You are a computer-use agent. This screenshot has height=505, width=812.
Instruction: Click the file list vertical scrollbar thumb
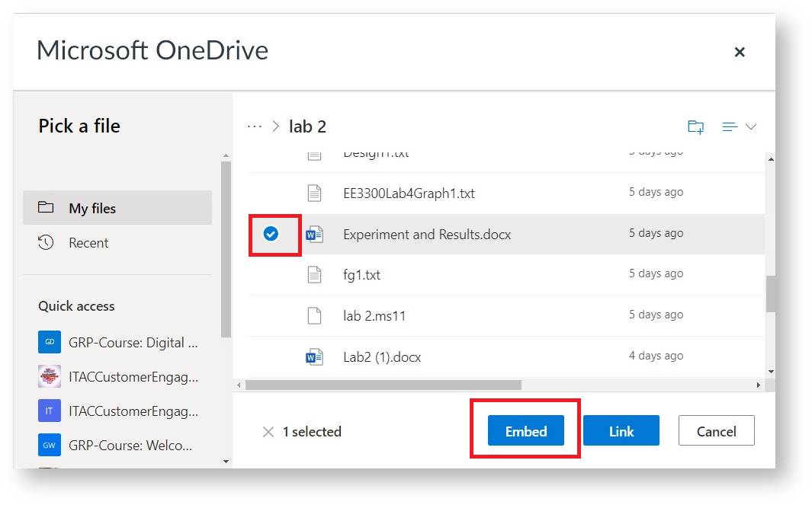771,294
